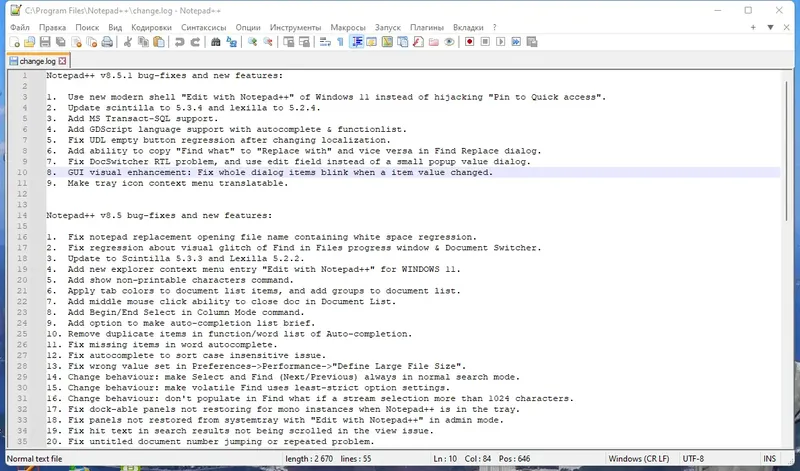
Task: Open the Кодировки menu
Action: [152, 27]
